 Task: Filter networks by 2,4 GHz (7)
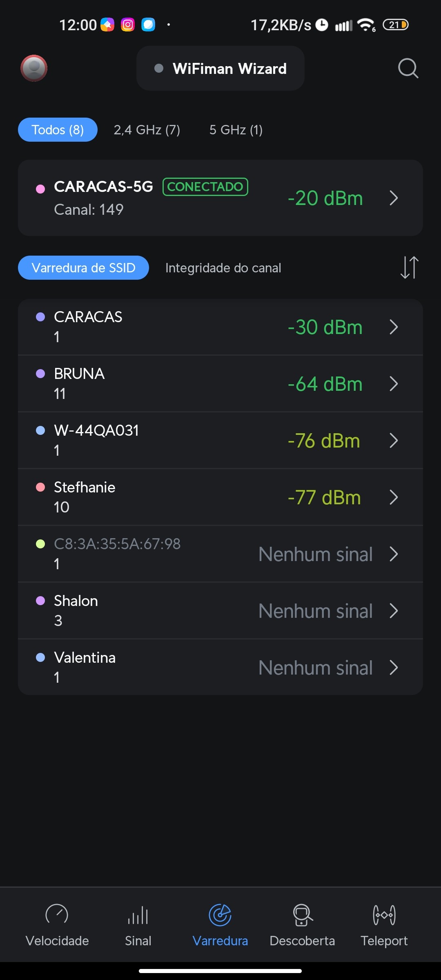click(x=147, y=130)
